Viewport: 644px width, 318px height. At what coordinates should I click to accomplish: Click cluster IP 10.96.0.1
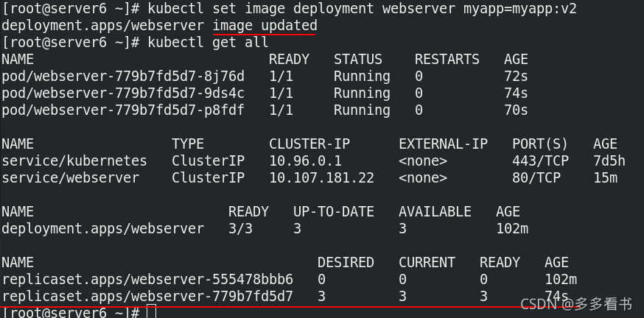point(305,161)
